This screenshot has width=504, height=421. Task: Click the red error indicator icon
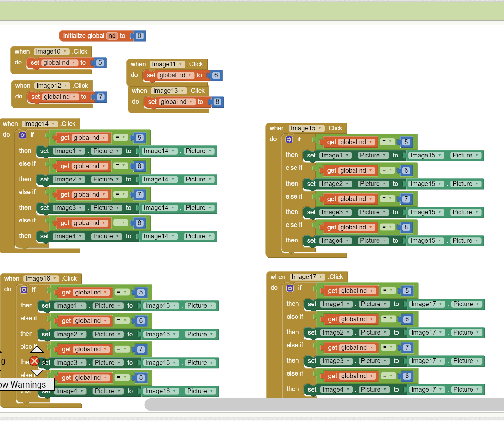[34, 361]
